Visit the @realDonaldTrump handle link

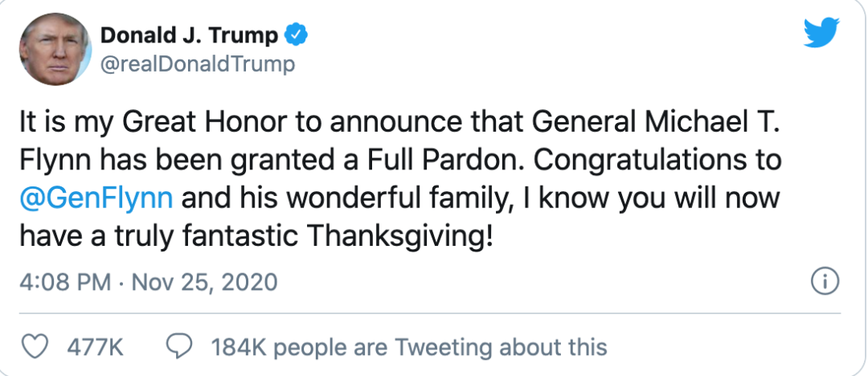(198, 65)
